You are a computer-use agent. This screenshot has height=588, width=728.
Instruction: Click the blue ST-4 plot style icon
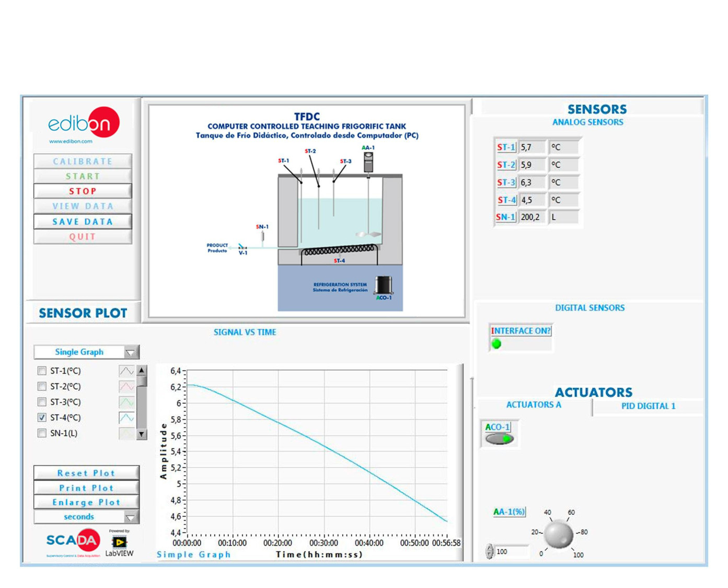(x=126, y=418)
